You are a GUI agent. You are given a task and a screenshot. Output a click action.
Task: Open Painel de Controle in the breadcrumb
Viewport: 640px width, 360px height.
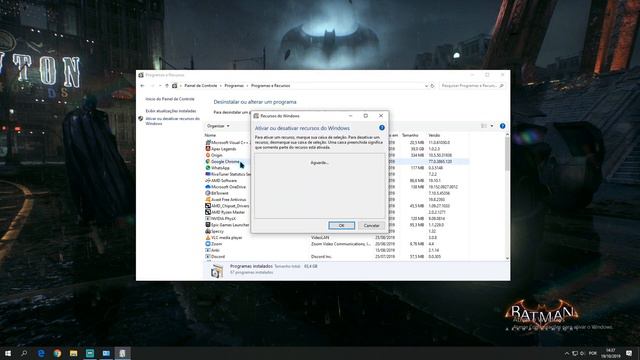[x=201, y=86]
